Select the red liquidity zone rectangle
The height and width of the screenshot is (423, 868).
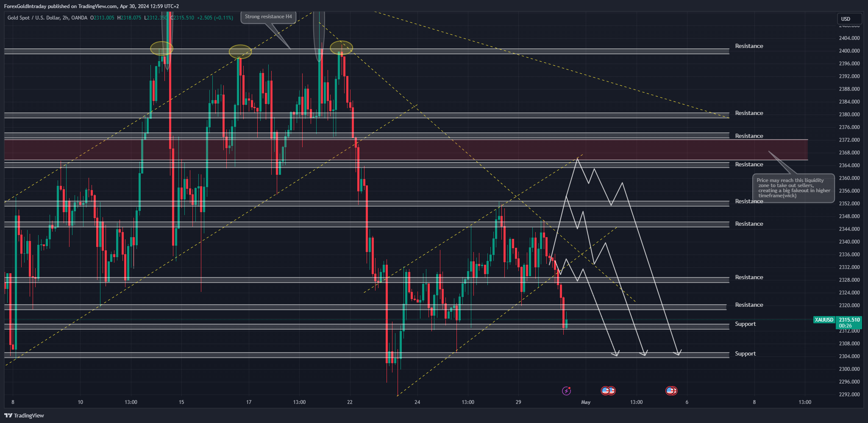point(406,150)
